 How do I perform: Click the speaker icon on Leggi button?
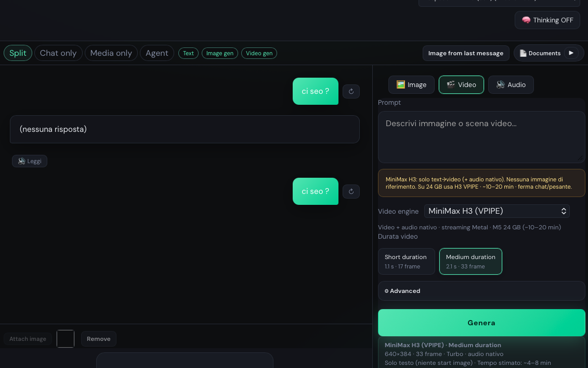point(22,161)
